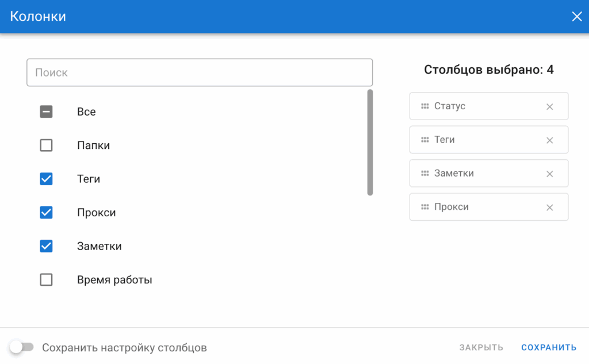Remove the Прокси column from selected list
This screenshot has height=364, width=589.
(x=549, y=208)
